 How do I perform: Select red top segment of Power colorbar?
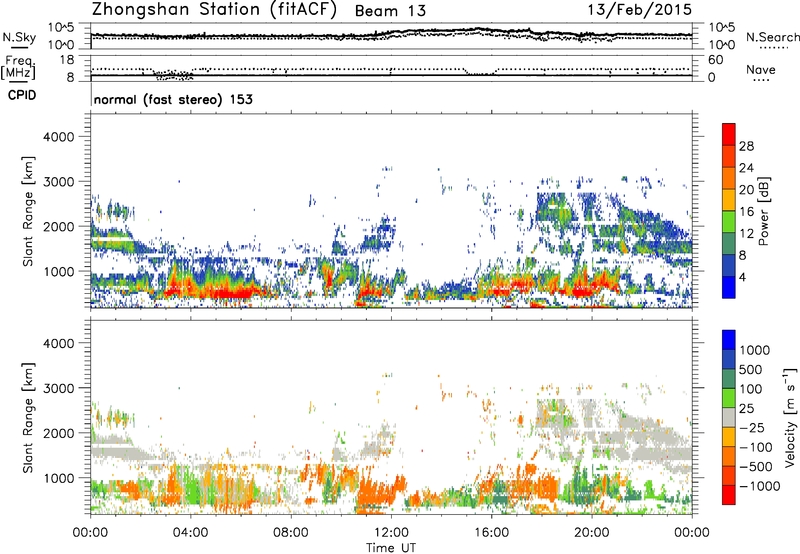[729, 134]
